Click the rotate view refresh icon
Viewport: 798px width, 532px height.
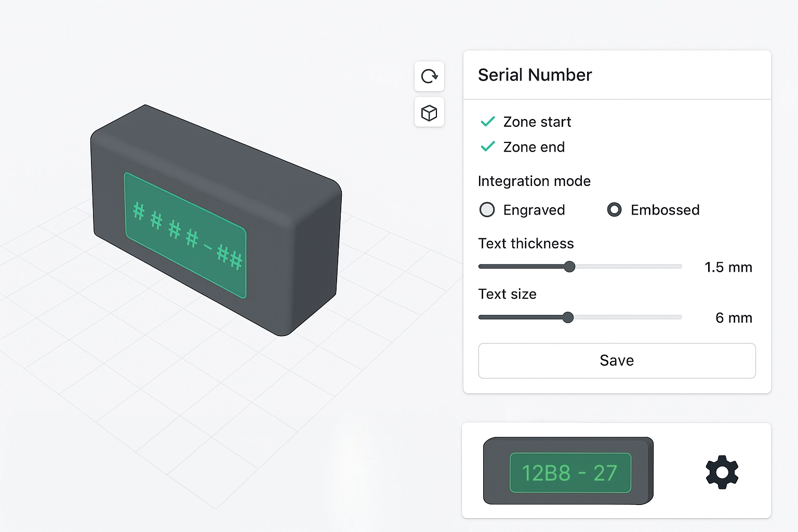click(x=429, y=76)
